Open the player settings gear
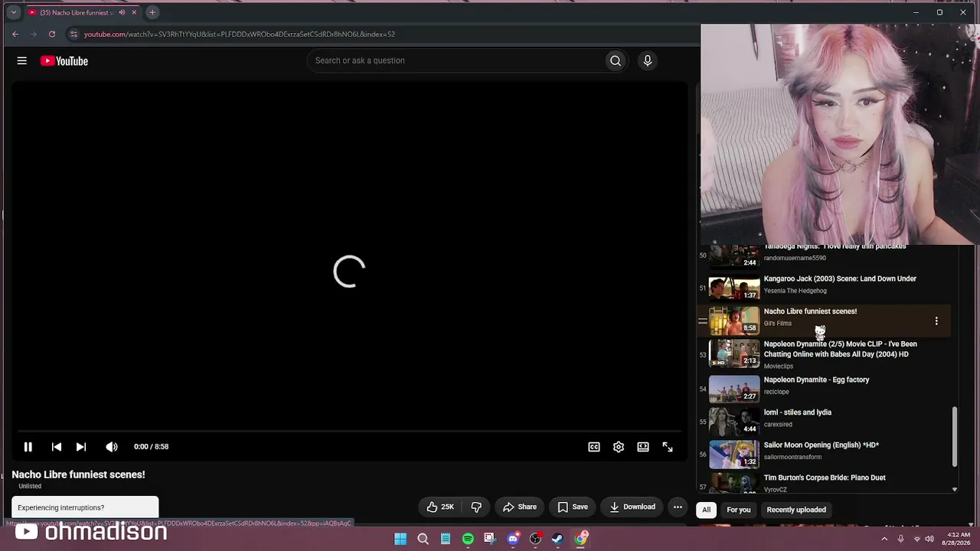Screen dimensions: 980x551 coord(619,447)
